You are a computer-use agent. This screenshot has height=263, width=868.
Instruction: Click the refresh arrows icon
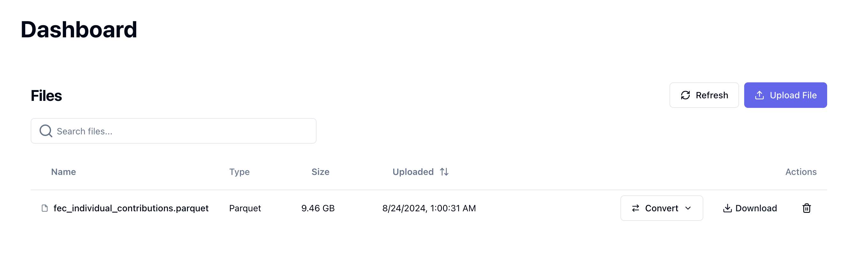685,95
